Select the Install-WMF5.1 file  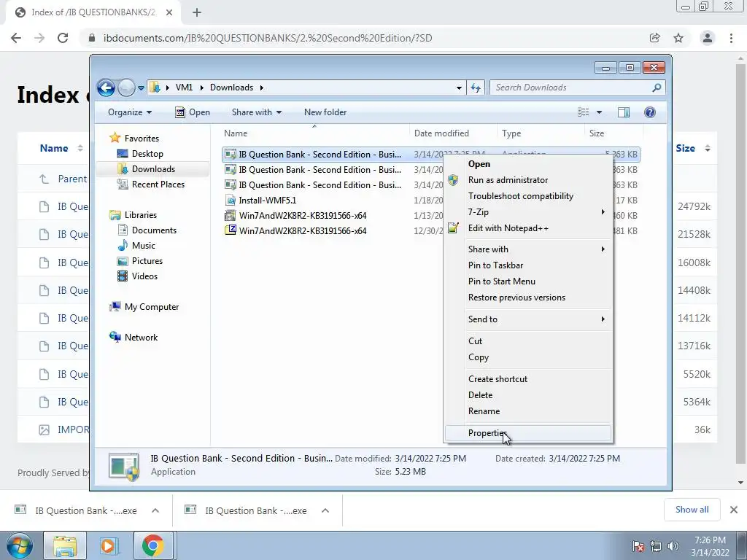pos(267,201)
